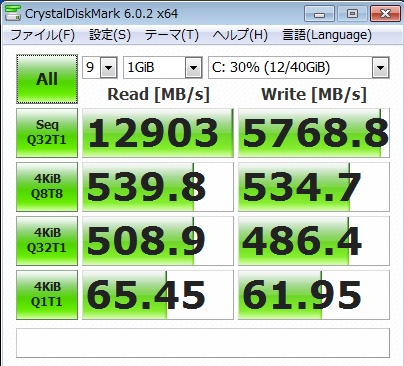The image size is (404, 366).
Task: Start the 4KiB Q8T8 test
Action: click(x=47, y=187)
